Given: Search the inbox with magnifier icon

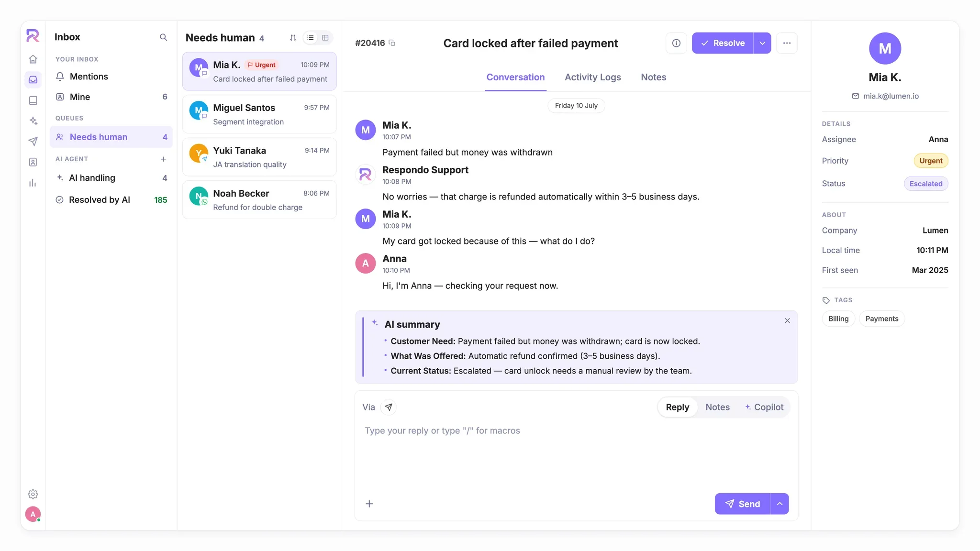Looking at the screenshot, I should [163, 37].
